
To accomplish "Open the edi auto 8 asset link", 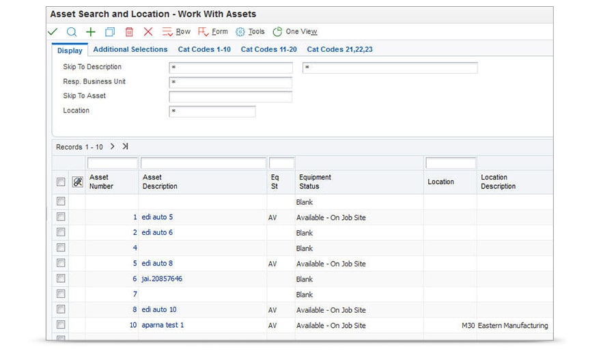I will pyautogui.click(x=157, y=264).
